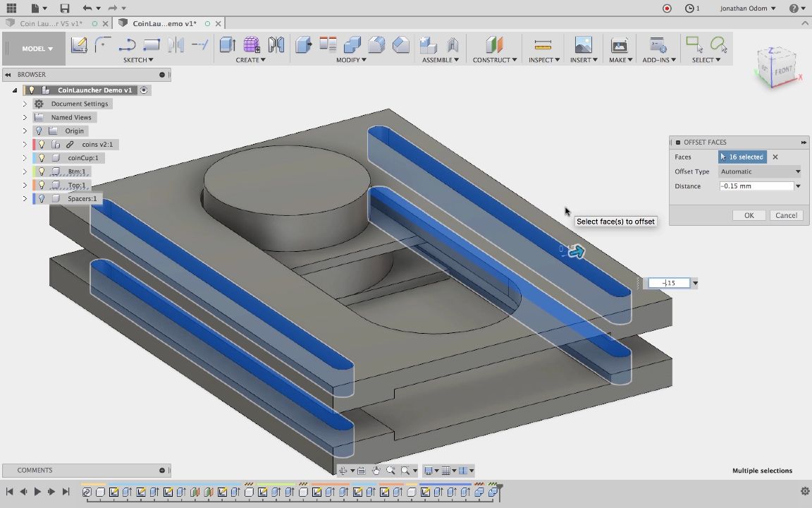
Task: Select the Extrude tool icon
Action: (x=228, y=45)
